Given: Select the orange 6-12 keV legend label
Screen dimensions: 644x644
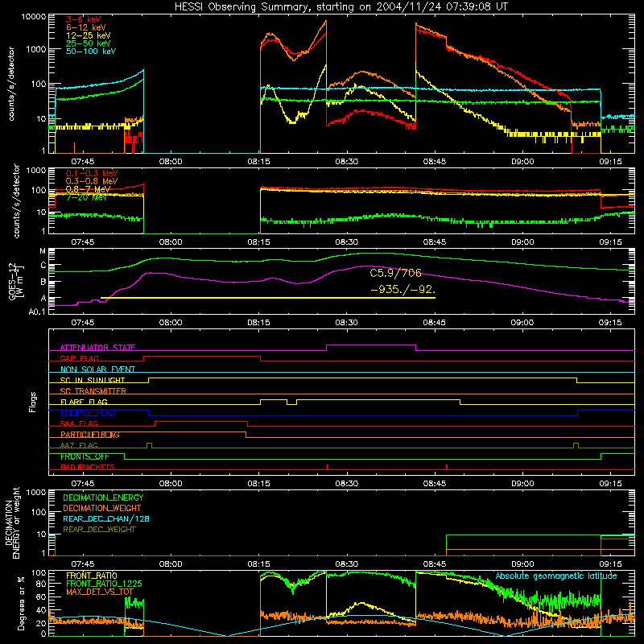Looking at the screenshot, I should coord(86,27).
